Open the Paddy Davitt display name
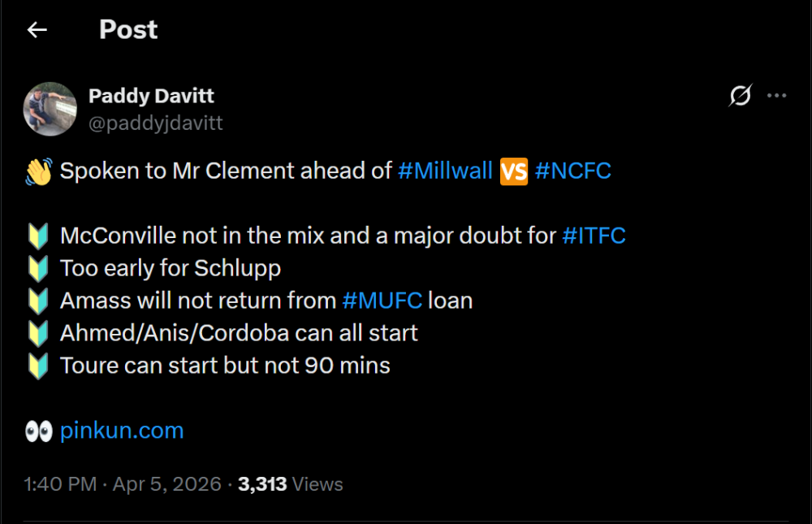Screen dimensions: 812x524 coord(151,96)
